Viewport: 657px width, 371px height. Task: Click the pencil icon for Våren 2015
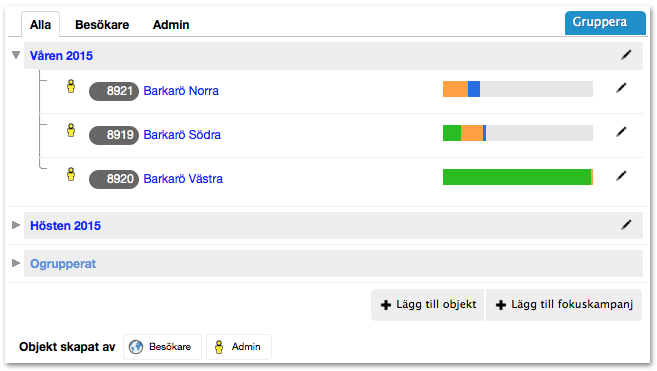click(626, 55)
